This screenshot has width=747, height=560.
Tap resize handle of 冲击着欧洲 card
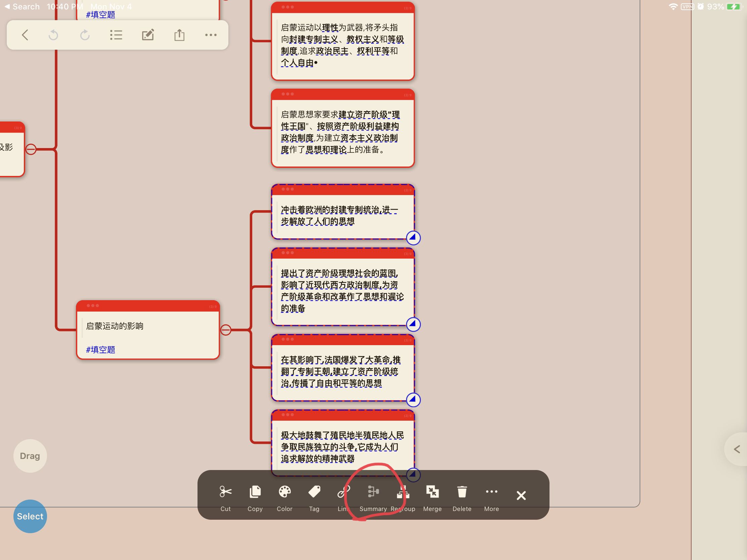point(413,238)
